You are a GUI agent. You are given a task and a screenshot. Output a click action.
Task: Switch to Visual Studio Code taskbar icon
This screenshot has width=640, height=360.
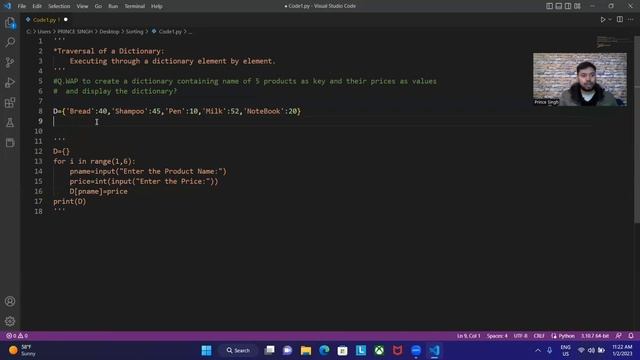(434, 350)
